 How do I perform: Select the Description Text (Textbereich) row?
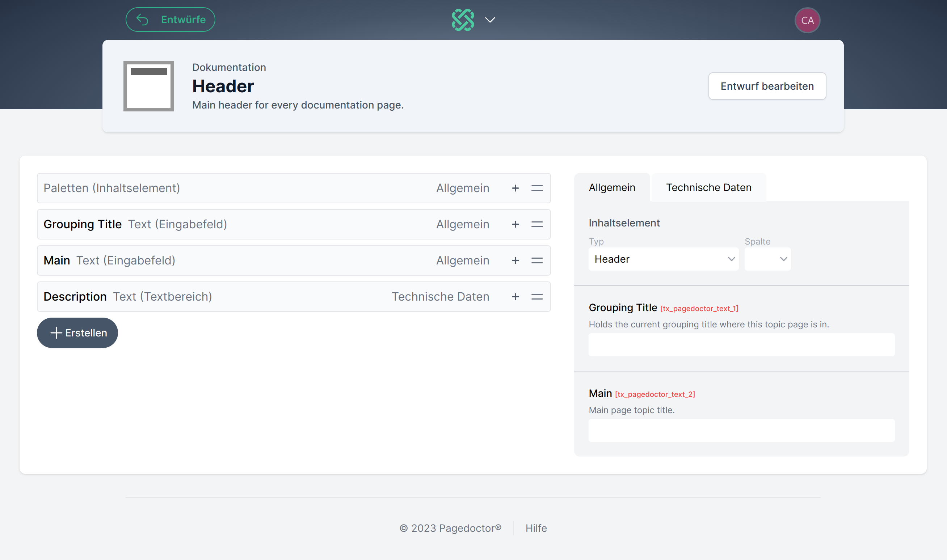pos(294,297)
